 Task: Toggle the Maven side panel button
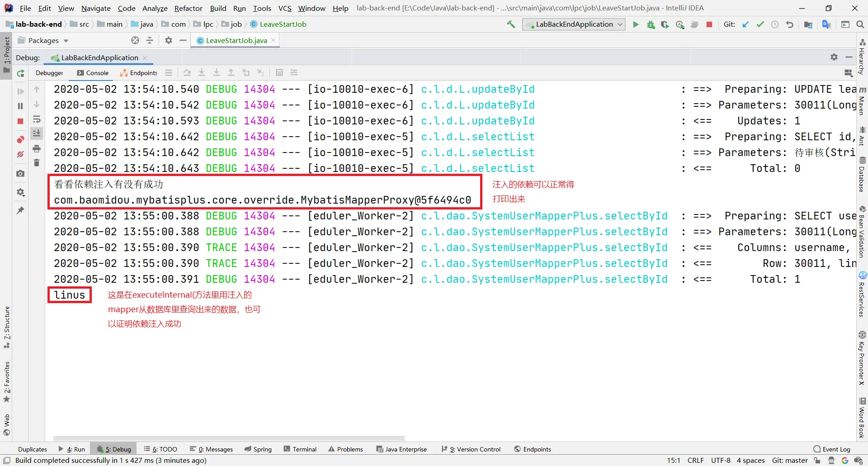(863, 100)
